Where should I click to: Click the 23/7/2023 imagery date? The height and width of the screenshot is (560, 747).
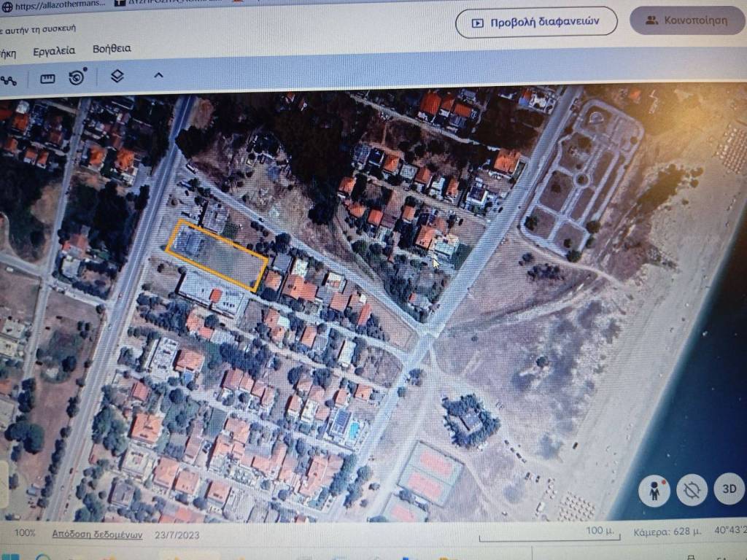click(176, 534)
